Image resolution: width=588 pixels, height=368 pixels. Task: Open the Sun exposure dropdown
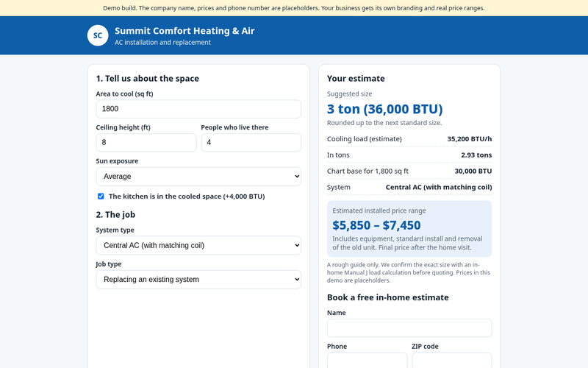pos(198,177)
